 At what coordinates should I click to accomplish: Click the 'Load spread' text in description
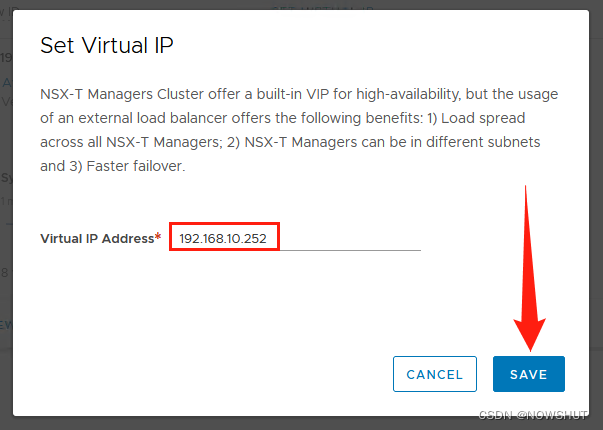coord(483,118)
